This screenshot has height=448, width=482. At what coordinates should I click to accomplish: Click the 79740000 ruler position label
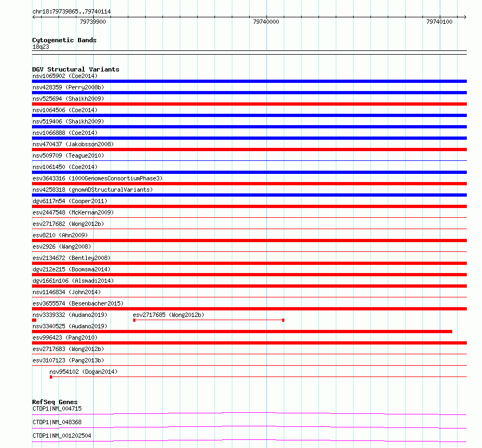pos(266,22)
